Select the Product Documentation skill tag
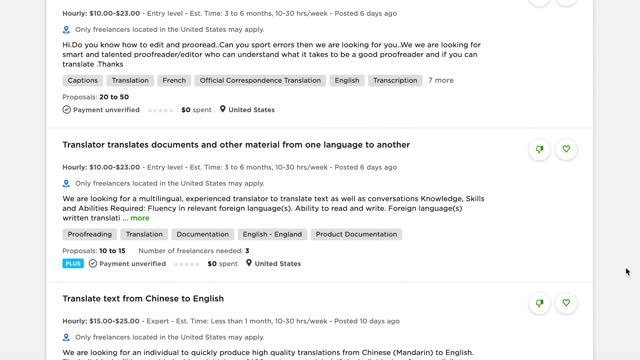640x360 pixels. (x=356, y=234)
